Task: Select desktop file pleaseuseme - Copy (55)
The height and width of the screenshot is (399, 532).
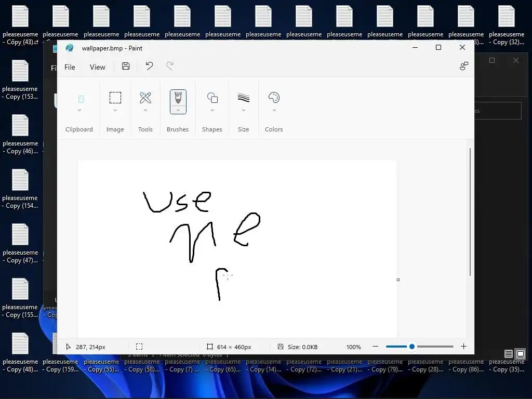Action: (101, 365)
